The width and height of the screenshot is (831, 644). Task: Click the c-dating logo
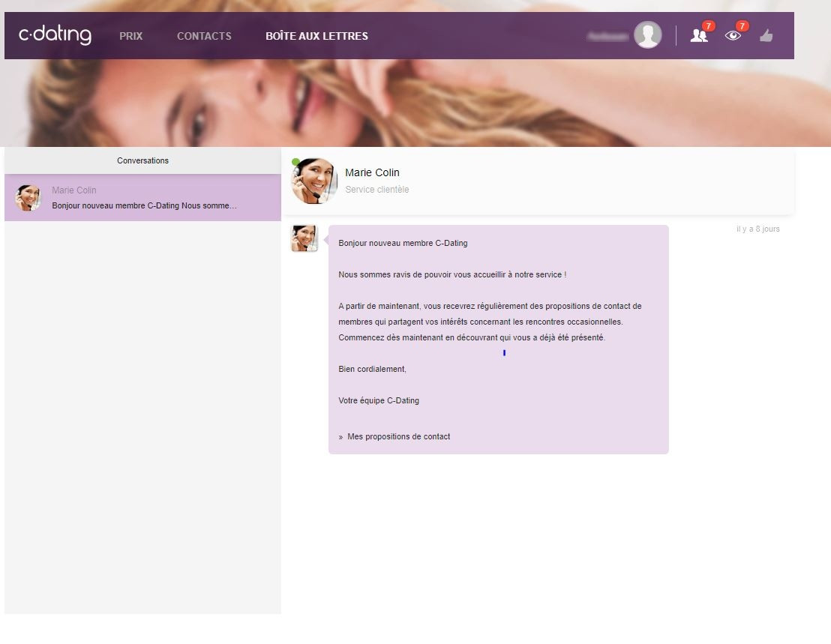[55, 35]
